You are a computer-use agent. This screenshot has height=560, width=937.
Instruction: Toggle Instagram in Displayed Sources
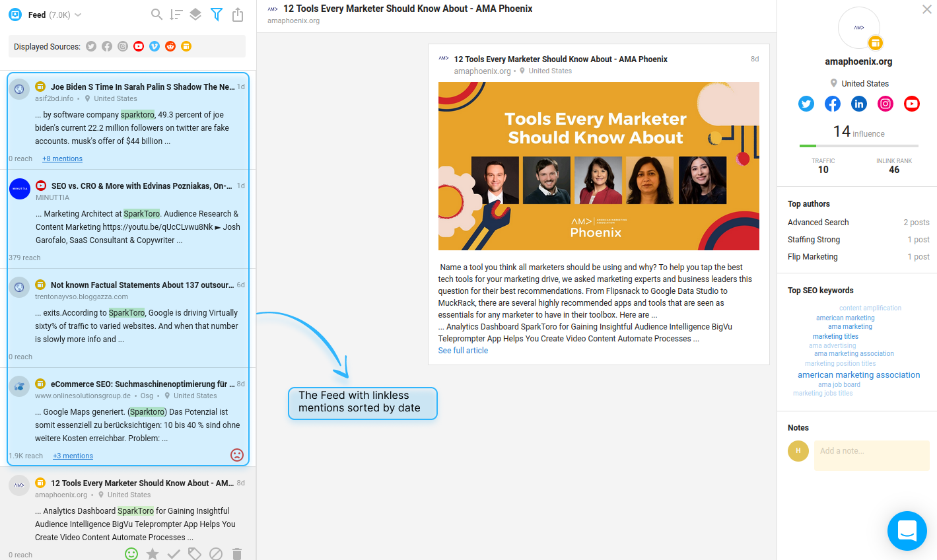[123, 46]
